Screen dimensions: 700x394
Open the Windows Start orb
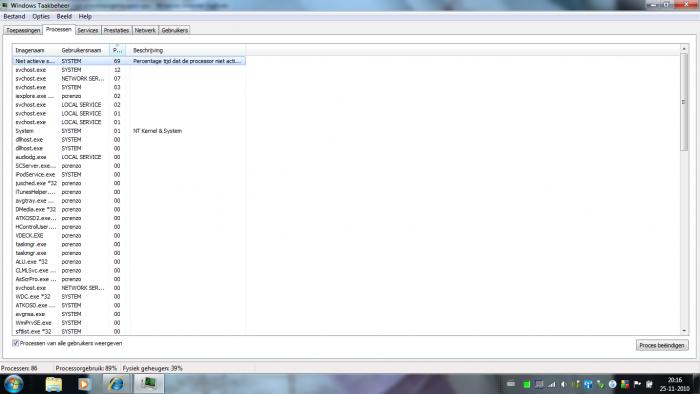click(13, 384)
